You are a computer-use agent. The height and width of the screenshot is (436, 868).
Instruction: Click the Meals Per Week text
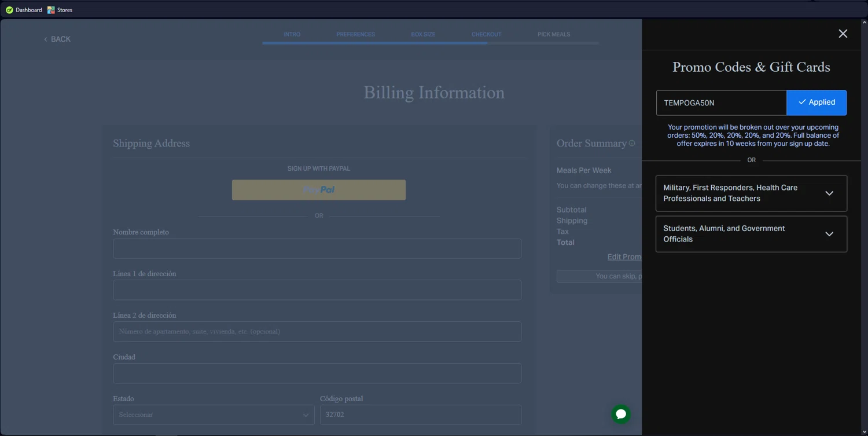pyautogui.click(x=584, y=170)
